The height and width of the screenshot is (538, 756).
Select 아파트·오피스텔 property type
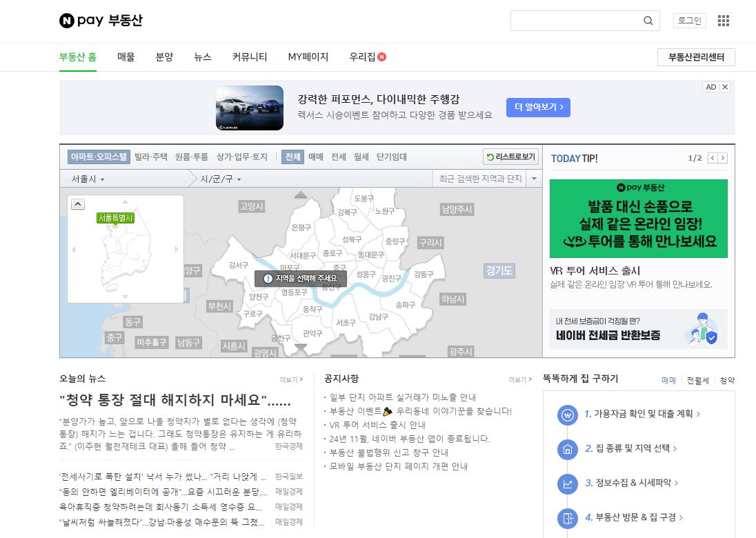pyautogui.click(x=99, y=157)
